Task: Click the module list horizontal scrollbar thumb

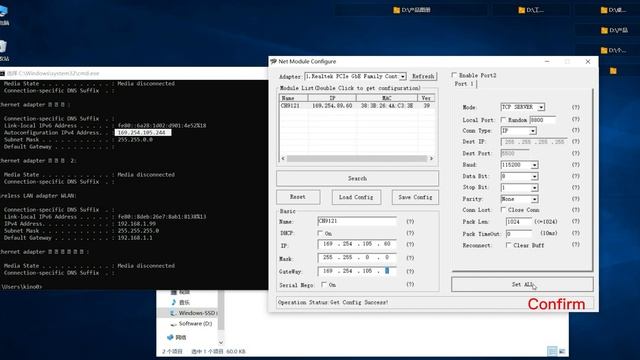Action: pos(356,158)
